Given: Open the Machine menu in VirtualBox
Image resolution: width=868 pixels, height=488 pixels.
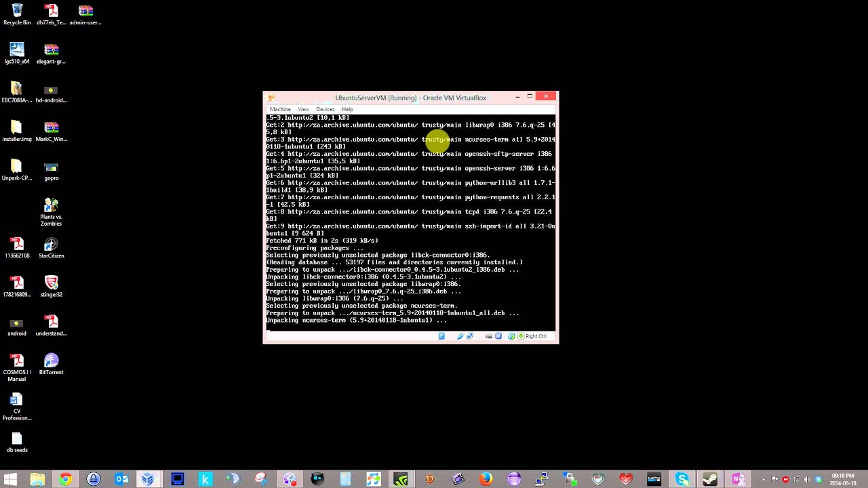Looking at the screenshot, I should (x=280, y=109).
